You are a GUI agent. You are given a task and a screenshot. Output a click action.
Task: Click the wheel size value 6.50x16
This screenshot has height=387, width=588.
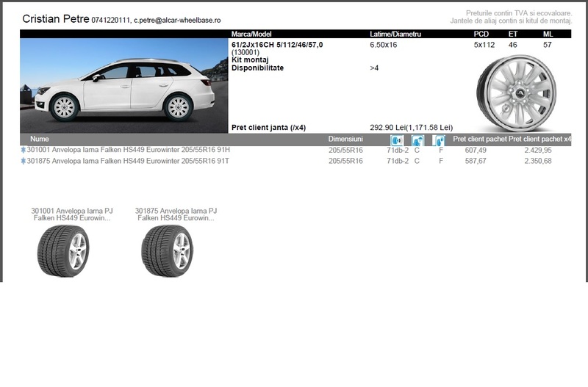point(383,45)
